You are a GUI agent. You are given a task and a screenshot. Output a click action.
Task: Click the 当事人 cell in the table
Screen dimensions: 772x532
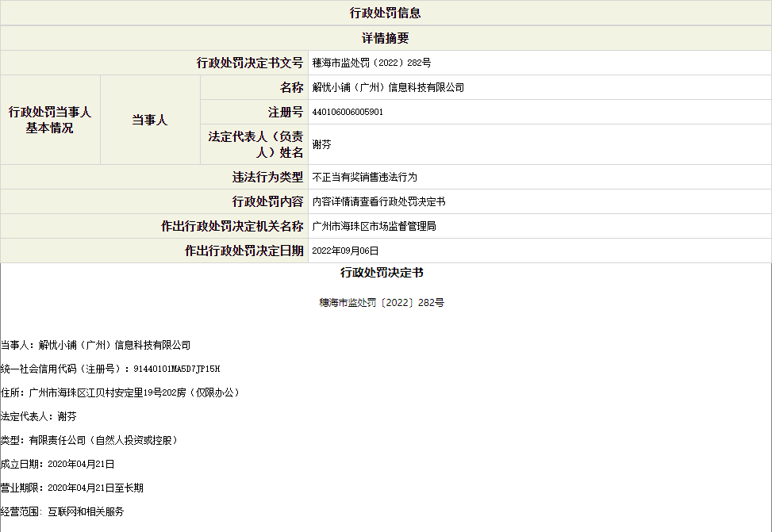coord(150,120)
